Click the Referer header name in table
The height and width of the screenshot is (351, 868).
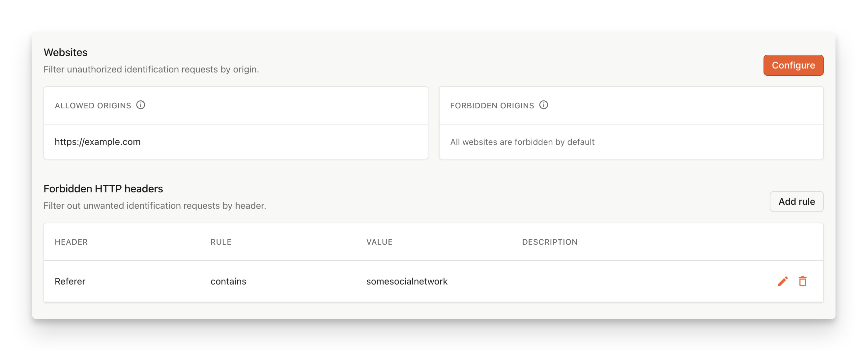pos(70,281)
